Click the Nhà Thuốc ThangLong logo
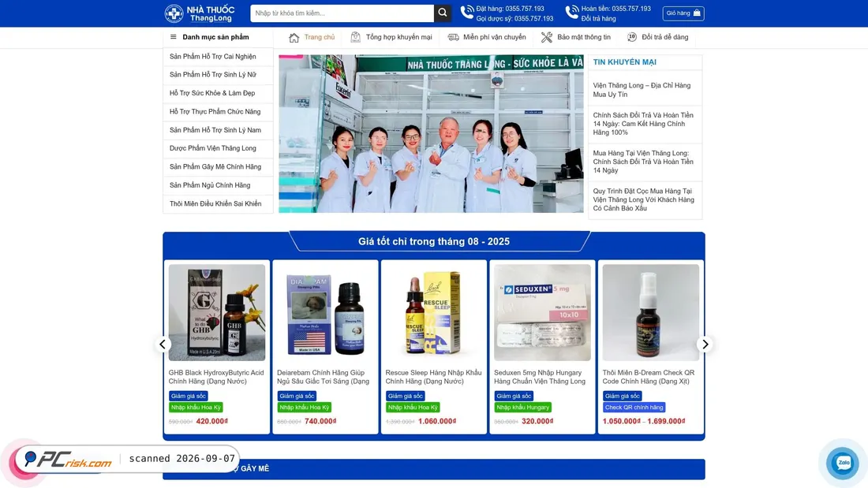The image size is (868, 488). click(200, 13)
